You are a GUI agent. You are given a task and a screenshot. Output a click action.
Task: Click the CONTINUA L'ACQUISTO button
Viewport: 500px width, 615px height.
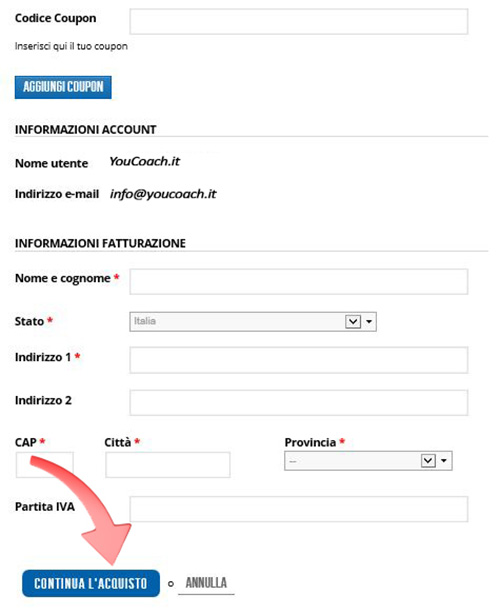[91, 583]
